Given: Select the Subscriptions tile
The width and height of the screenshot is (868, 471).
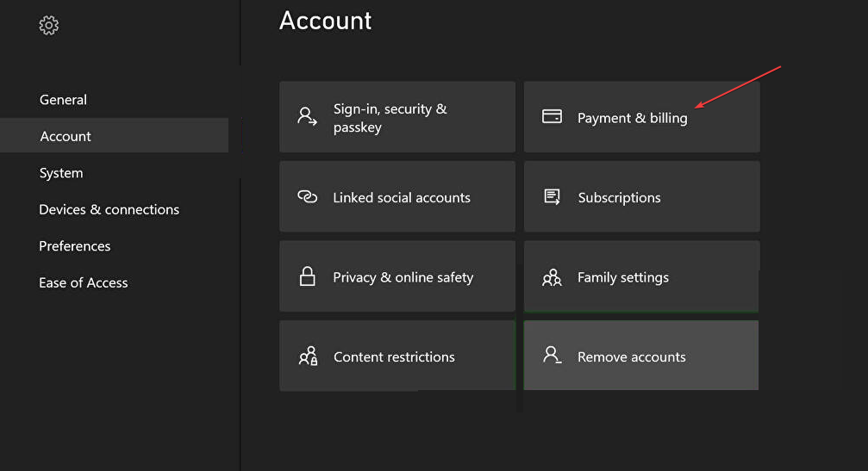Looking at the screenshot, I should click(641, 197).
